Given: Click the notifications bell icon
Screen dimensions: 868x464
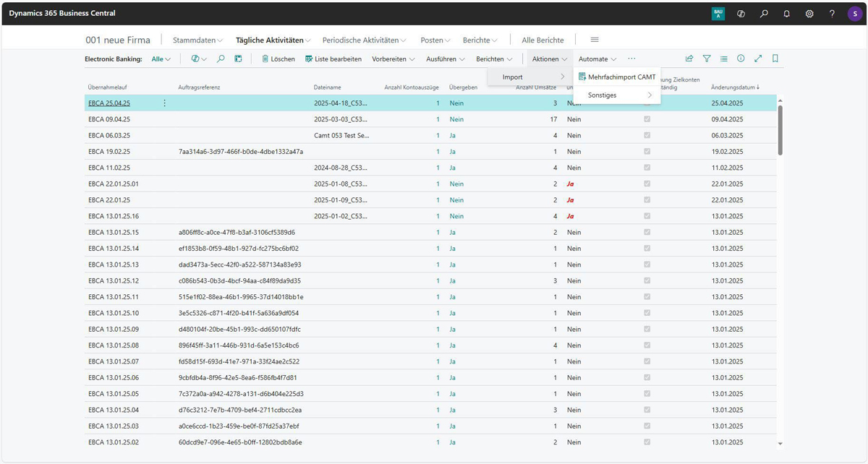Looking at the screenshot, I should coord(786,14).
